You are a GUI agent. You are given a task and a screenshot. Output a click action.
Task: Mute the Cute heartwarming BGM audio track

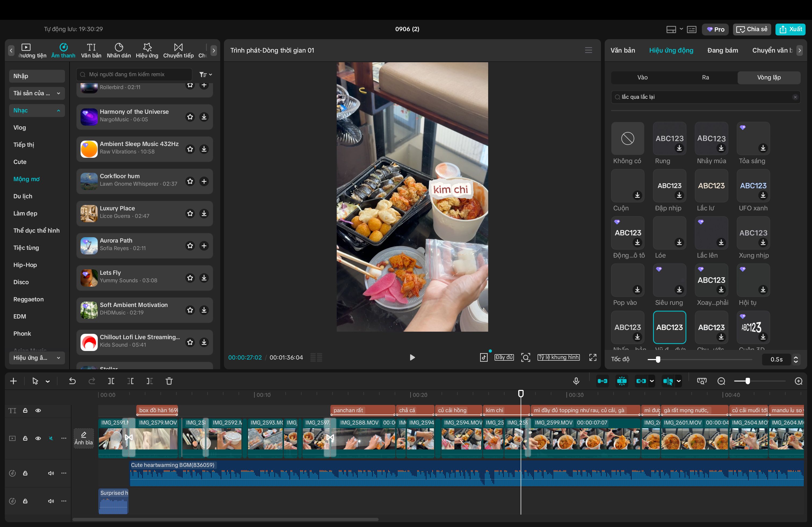tap(51, 473)
